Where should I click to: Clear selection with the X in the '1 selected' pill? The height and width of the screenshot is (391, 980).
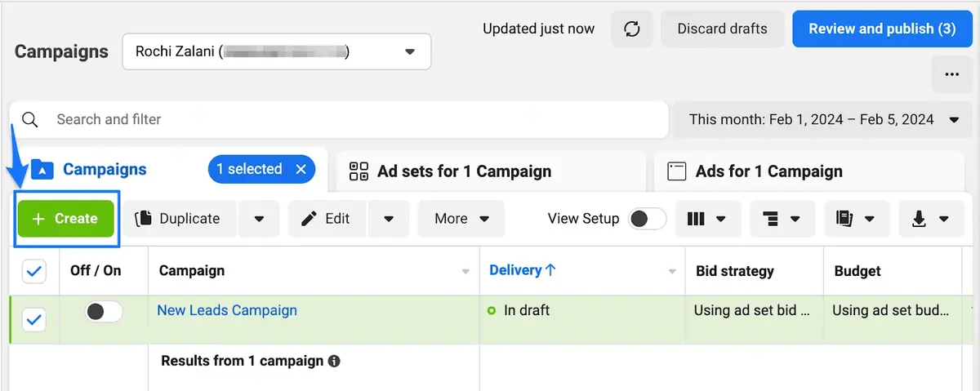click(x=301, y=169)
